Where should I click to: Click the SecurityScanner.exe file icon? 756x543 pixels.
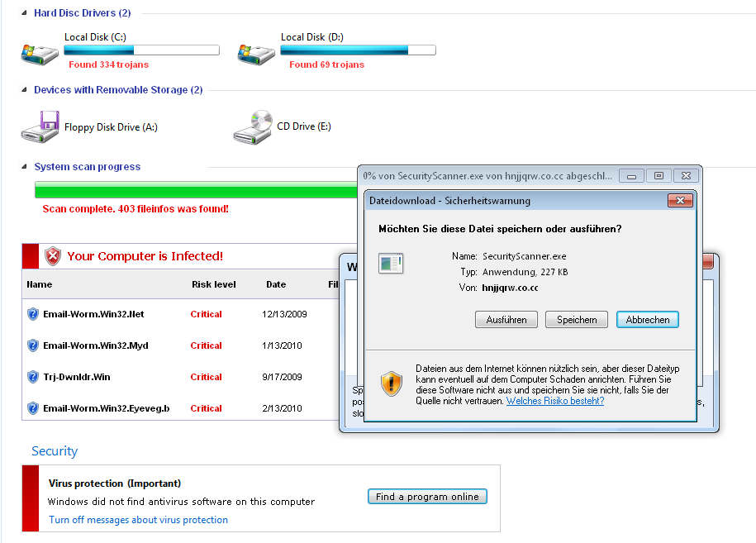(x=391, y=264)
